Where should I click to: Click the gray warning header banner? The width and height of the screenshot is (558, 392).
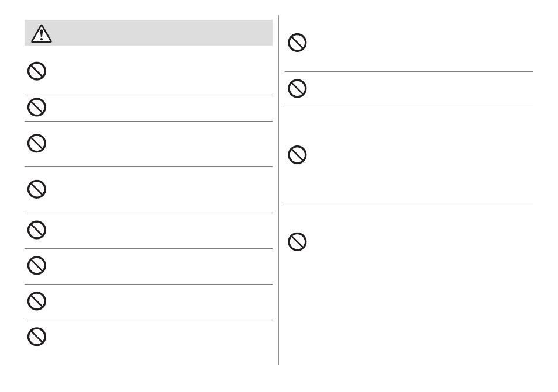tap(149, 33)
